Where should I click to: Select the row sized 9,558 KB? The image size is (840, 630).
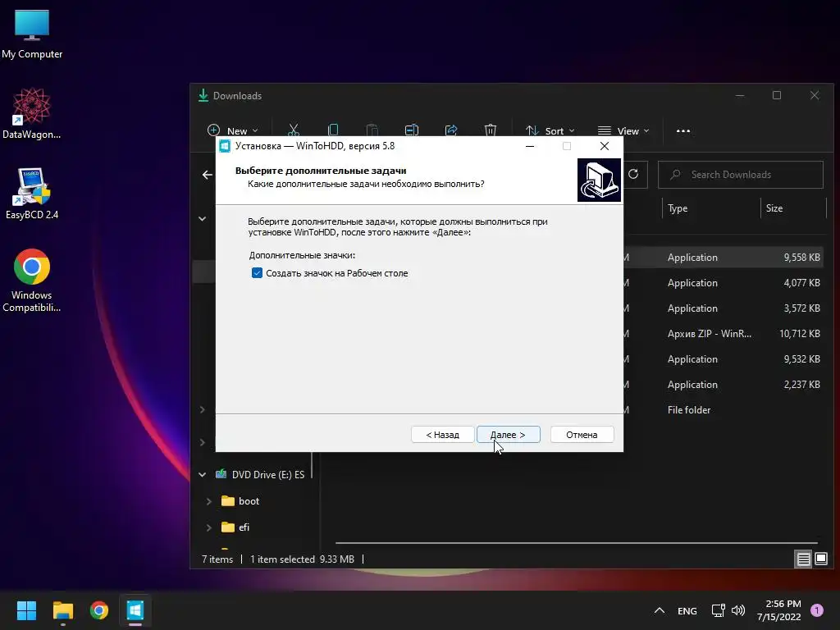click(724, 258)
